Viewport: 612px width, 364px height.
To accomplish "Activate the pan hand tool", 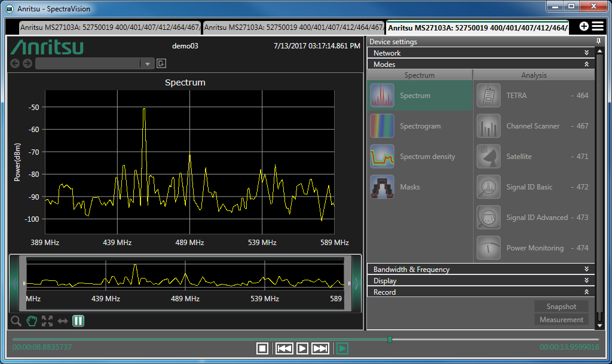I will click(x=32, y=321).
